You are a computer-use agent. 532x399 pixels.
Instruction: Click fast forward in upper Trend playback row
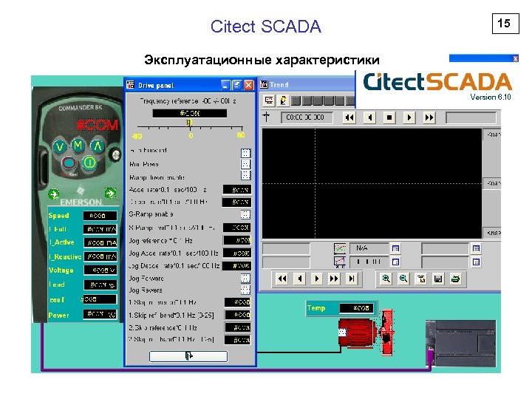[x=429, y=117]
